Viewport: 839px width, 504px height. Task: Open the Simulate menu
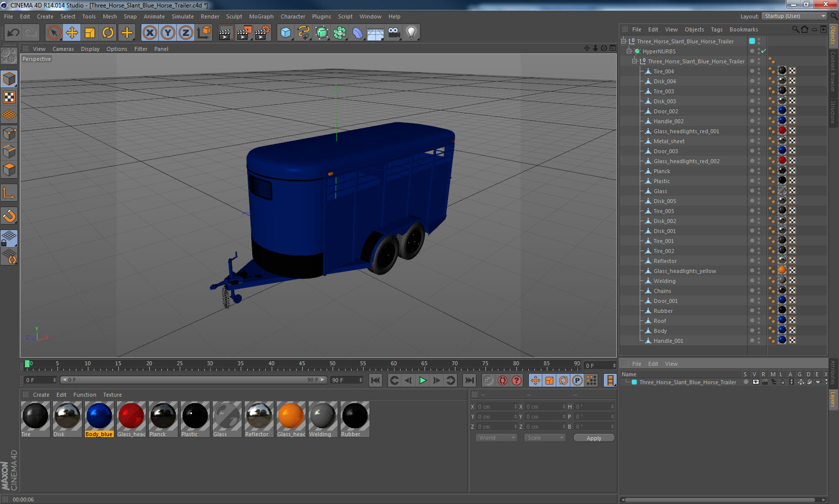tap(183, 16)
